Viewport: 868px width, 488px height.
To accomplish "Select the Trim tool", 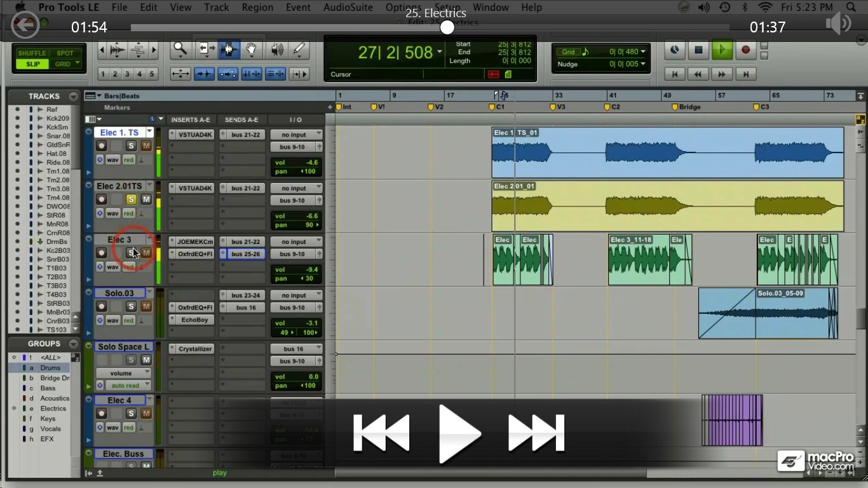I will click(x=205, y=49).
